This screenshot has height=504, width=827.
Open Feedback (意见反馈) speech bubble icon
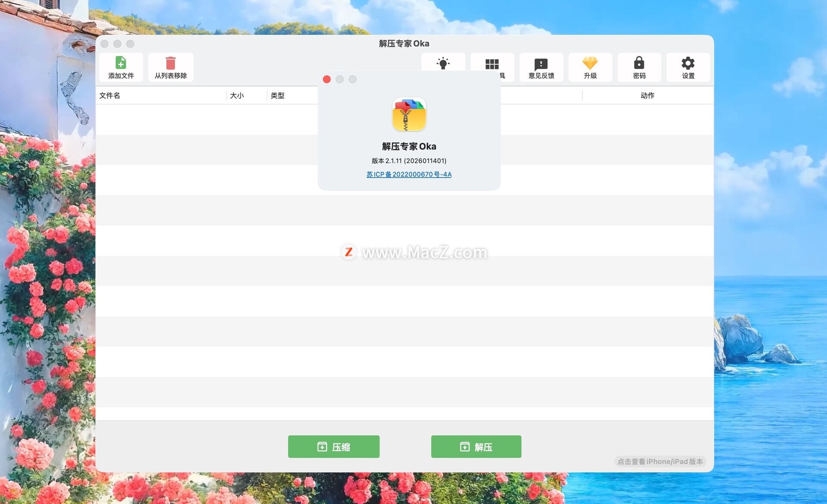click(541, 64)
